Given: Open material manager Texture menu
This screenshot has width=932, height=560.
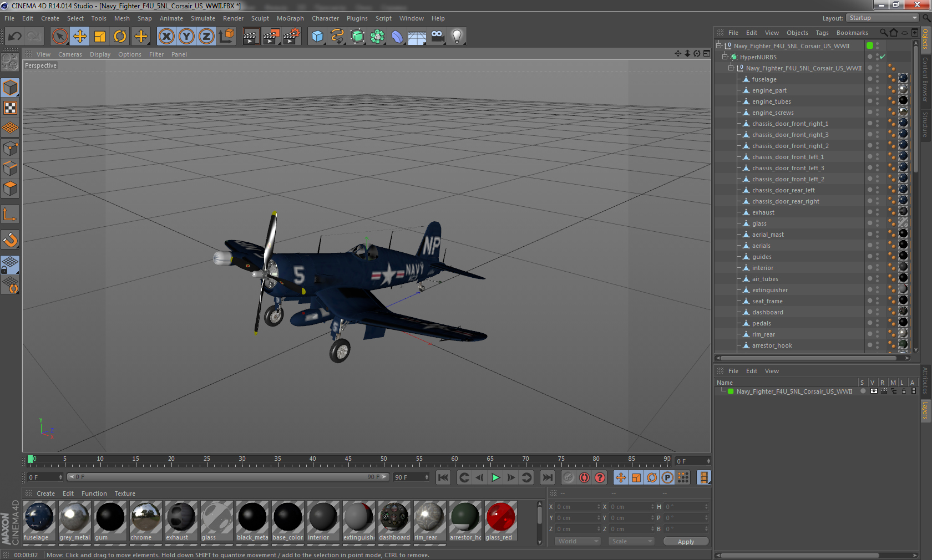Looking at the screenshot, I should (x=125, y=493).
